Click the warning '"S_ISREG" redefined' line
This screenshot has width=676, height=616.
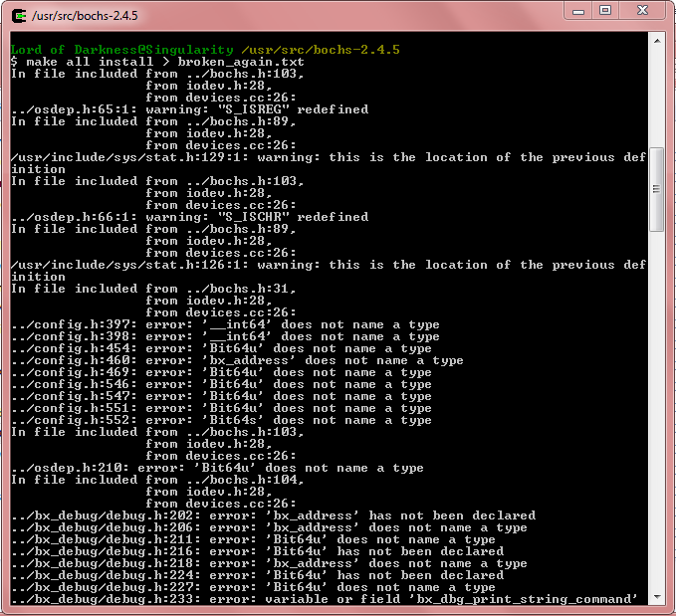point(190,109)
